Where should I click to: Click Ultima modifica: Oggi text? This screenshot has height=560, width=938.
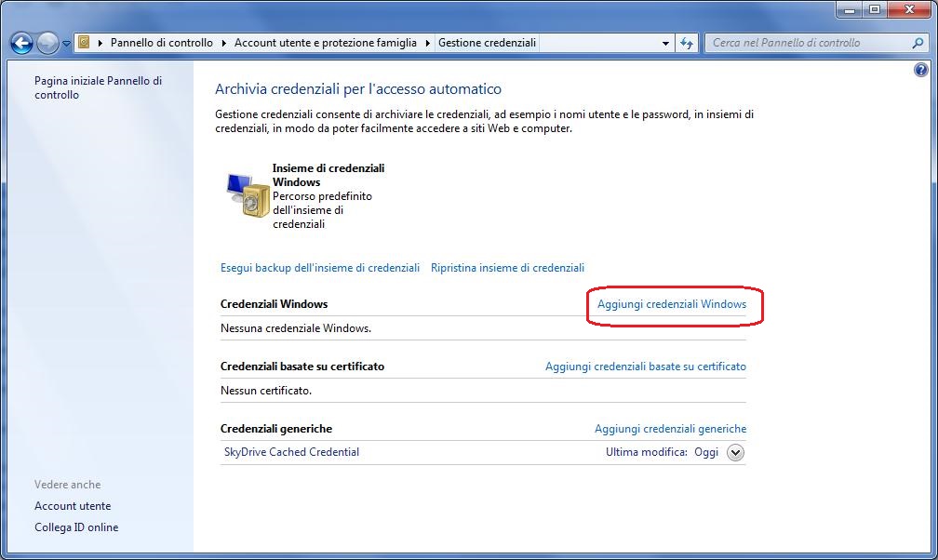[x=662, y=452]
